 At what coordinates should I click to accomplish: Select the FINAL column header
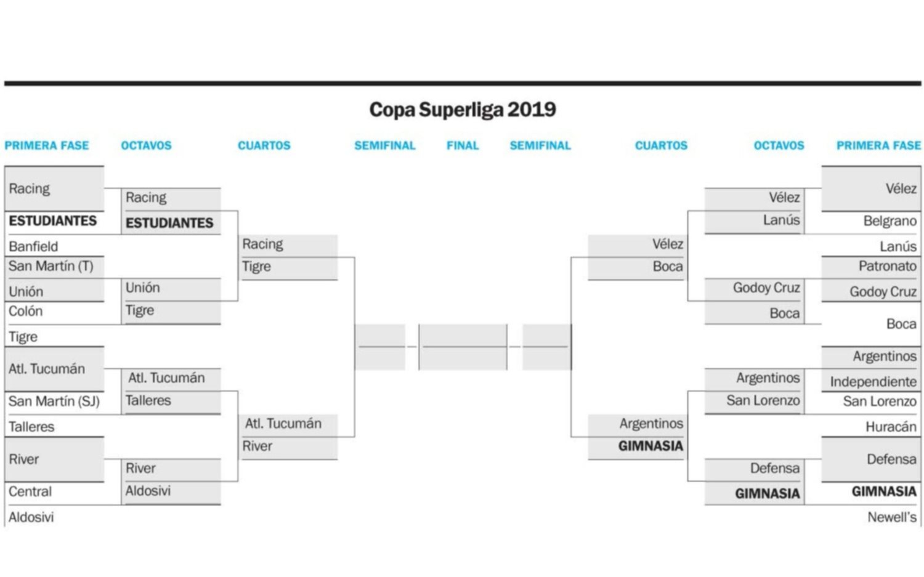tap(463, 145)
